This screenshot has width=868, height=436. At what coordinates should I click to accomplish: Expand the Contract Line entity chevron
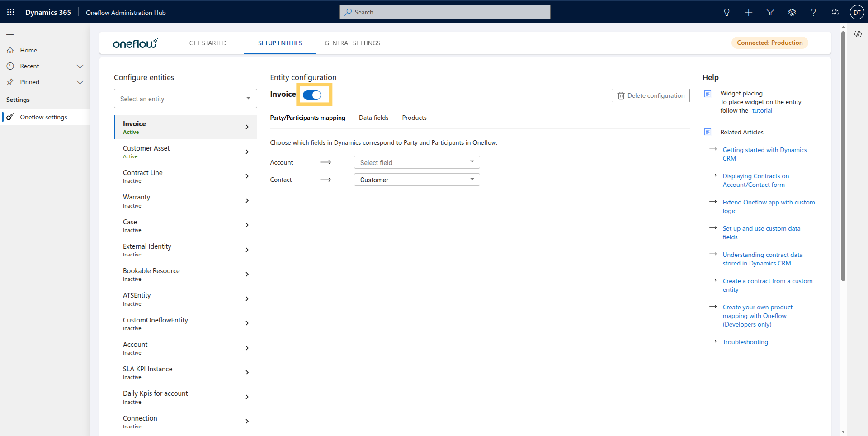(247, 176)
